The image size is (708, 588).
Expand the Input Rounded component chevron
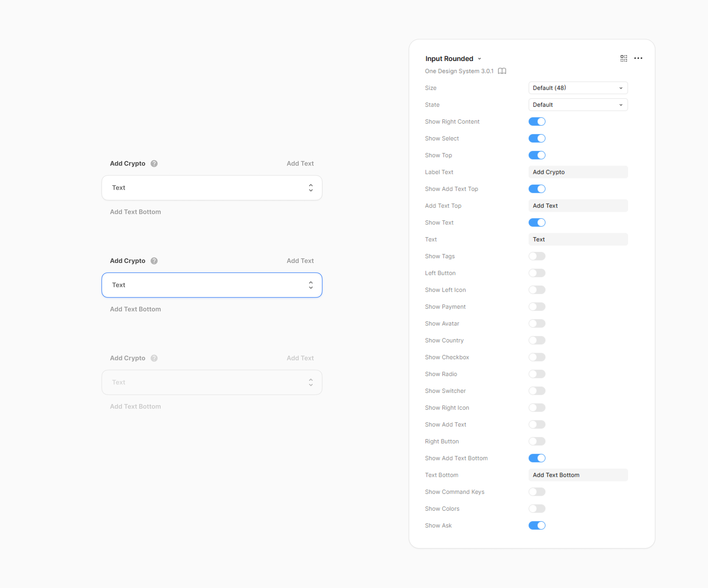(x=479, y=59)
